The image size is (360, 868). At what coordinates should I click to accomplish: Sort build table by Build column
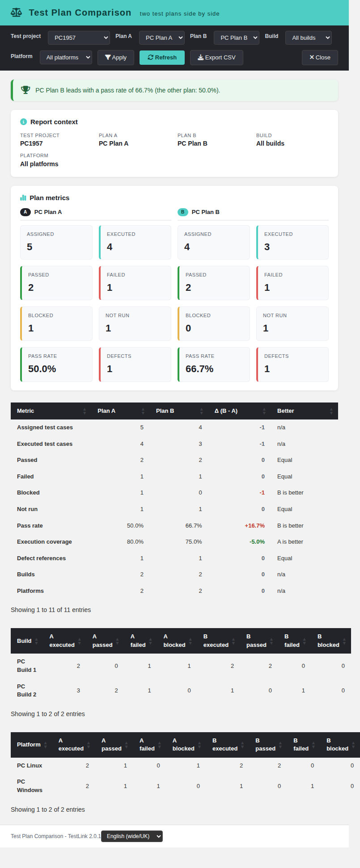(x=27, y=641)
